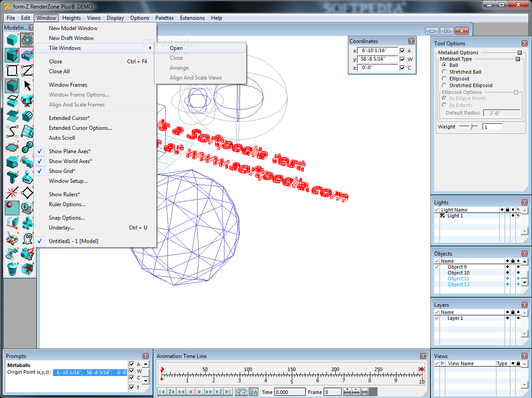Click the Time input field
This screenshot has width=532, height=398.
[x=290, y=392]
